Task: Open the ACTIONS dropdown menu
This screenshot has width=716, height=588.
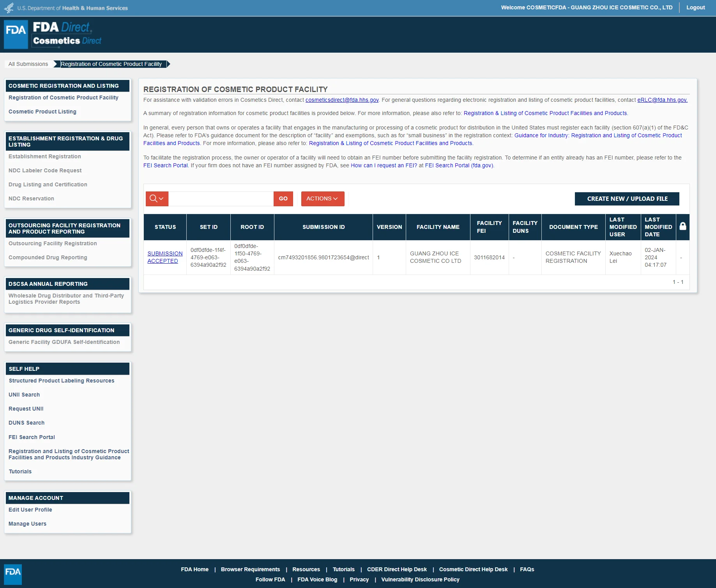Action: (322, 199)
